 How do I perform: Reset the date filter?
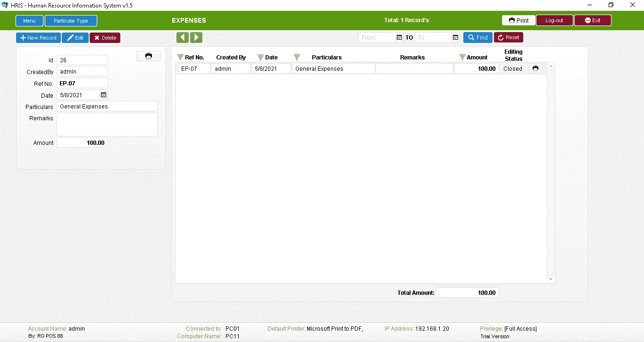click(508, 38)
